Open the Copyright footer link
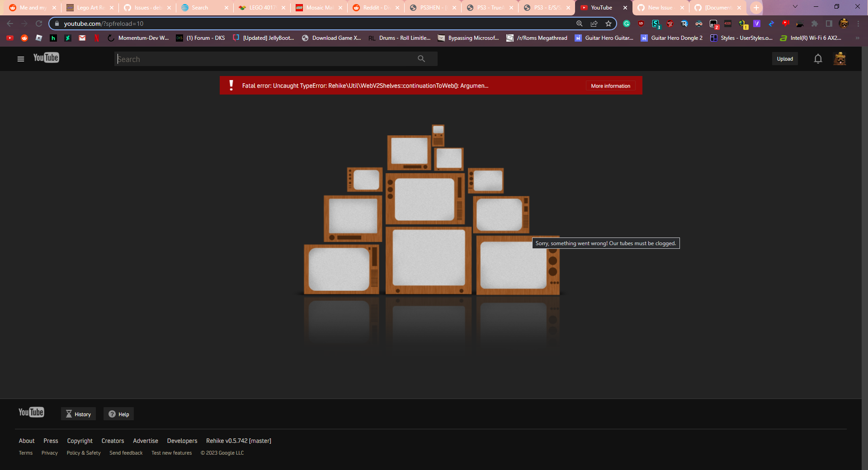Viewport: 868px width, 470px height. 80,441
